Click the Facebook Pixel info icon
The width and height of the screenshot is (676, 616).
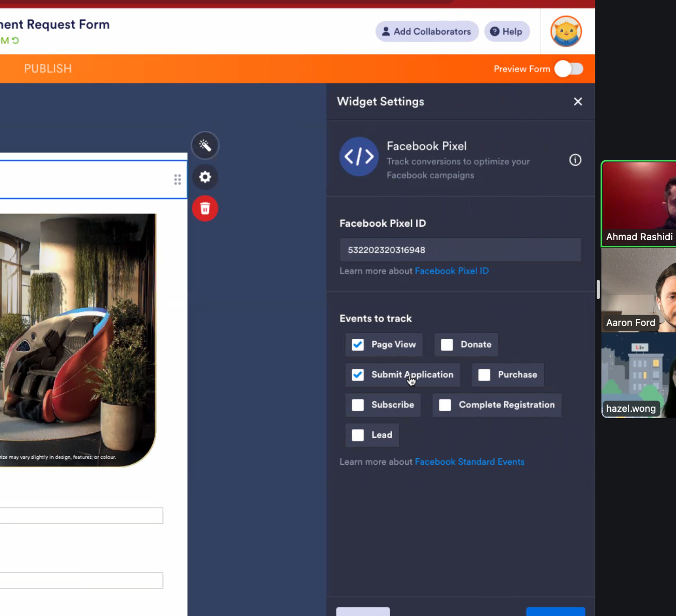[x=575, y=160]
